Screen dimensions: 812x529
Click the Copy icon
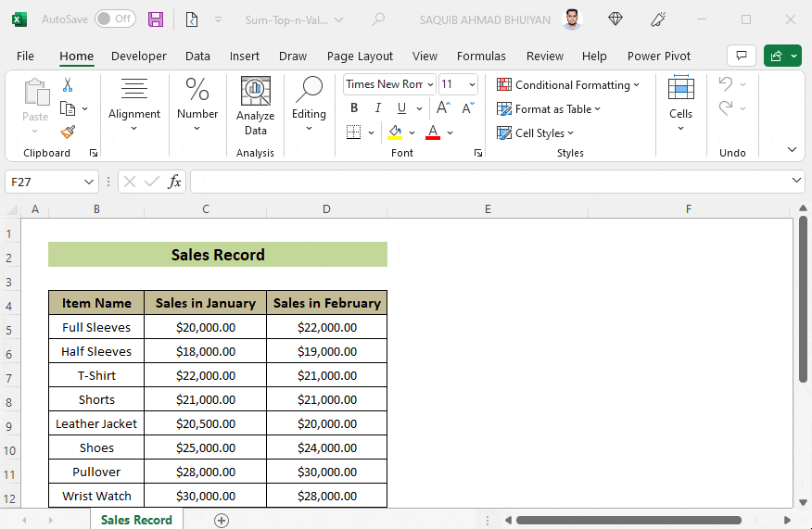pyautogui.click(x=68, y=108)
